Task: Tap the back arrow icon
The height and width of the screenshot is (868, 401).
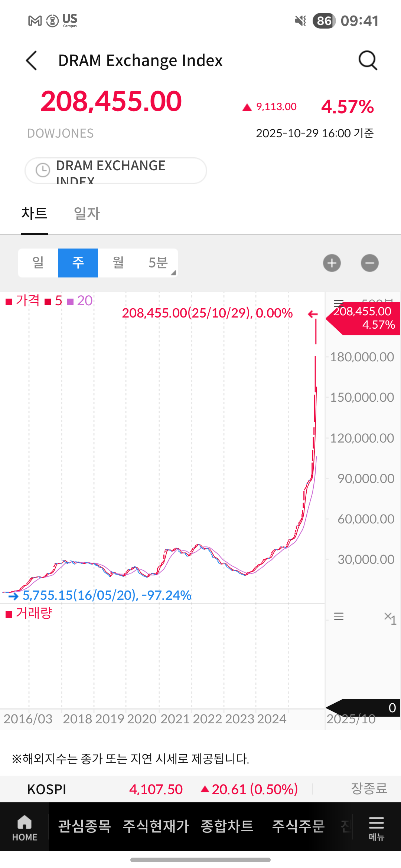Action: [32, 60]
